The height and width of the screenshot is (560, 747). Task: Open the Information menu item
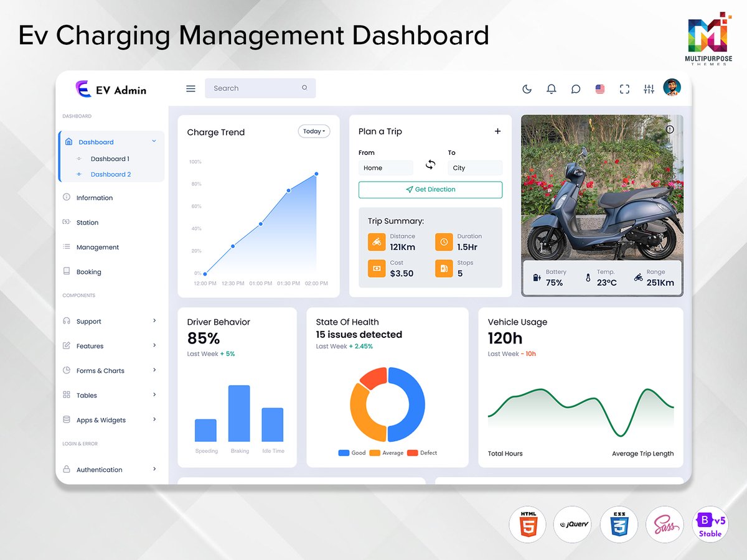pyautogui.click(x=95, y=198)
